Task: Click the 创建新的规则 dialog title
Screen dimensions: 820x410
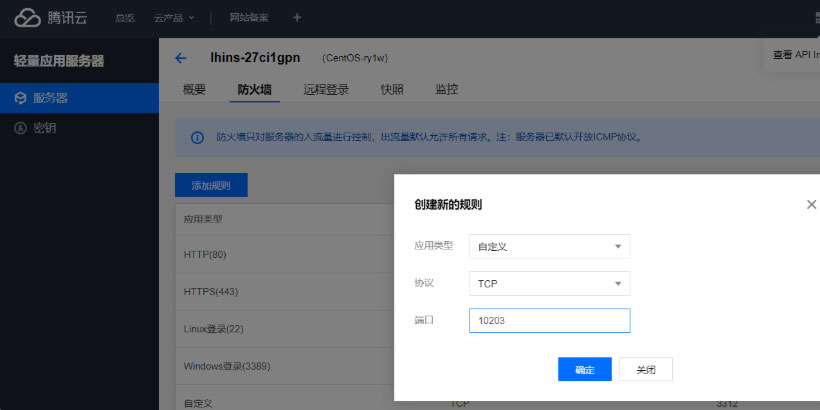Action: (x=448, y=204)
